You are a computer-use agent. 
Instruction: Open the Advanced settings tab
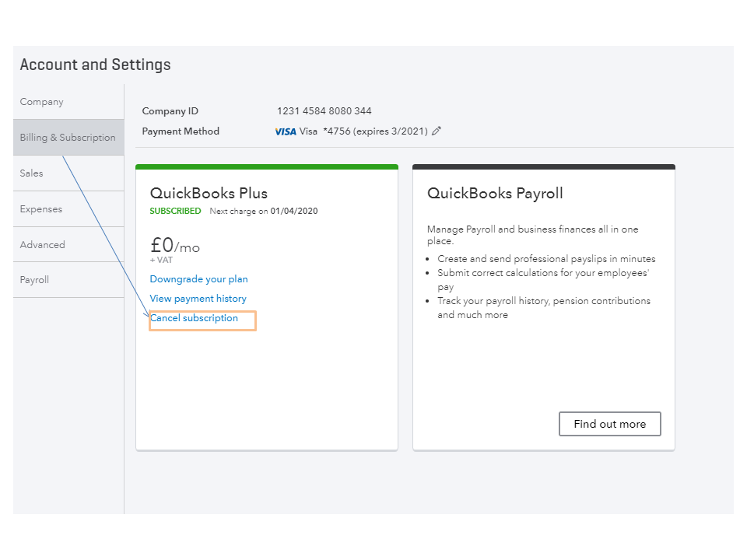(x=43, y=245)
